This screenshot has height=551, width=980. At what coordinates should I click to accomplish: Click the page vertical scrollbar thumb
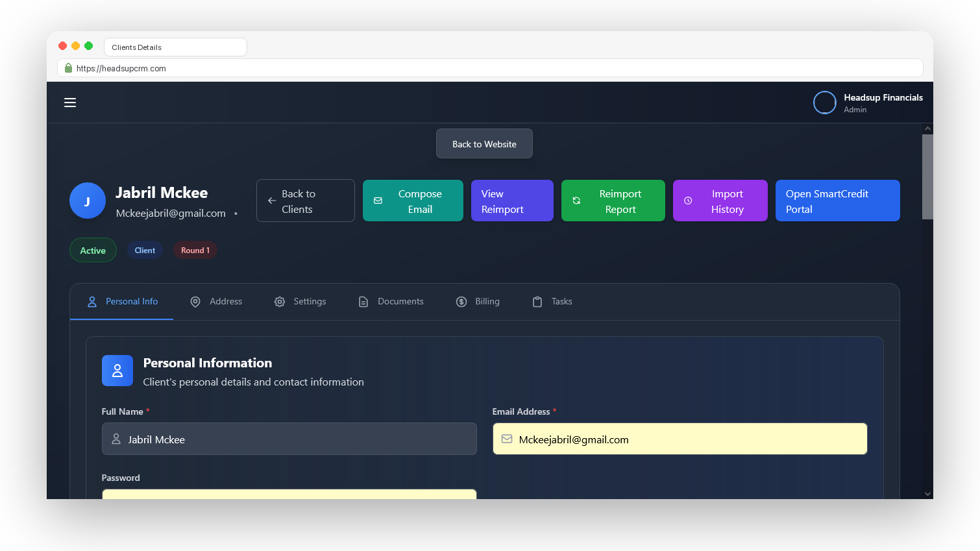[x=927, y=177]
